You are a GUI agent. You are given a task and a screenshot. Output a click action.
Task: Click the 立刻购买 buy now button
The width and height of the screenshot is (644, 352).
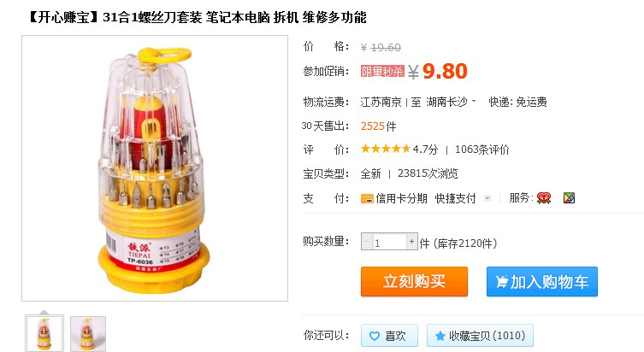click(414, 281)
